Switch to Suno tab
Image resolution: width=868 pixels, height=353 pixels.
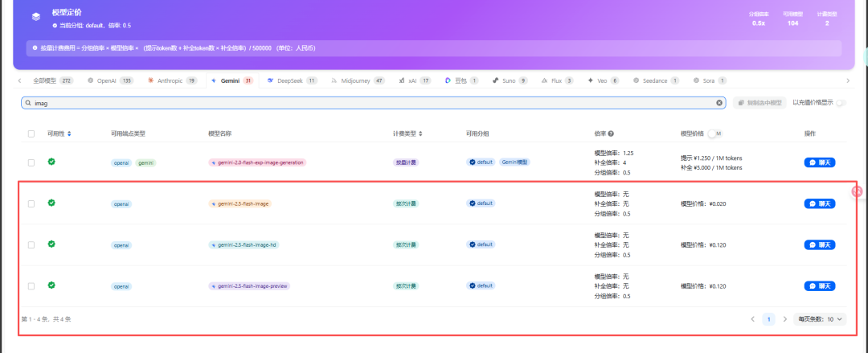(x=510, y=80)
